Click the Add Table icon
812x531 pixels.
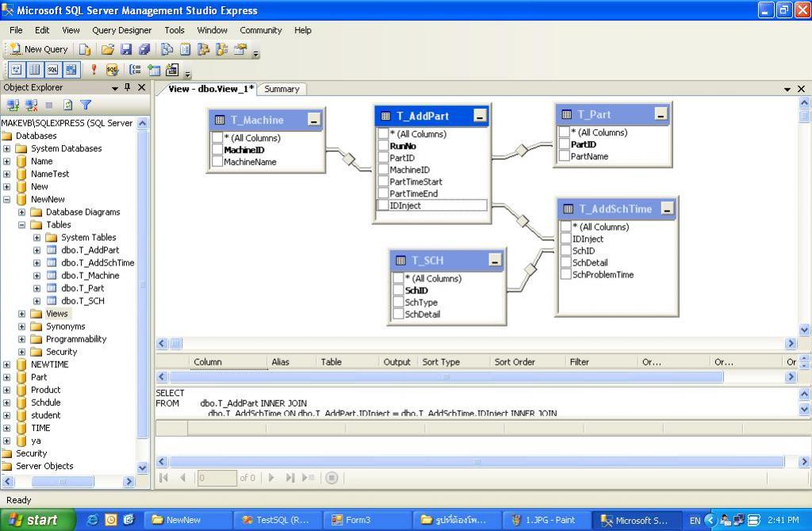coord(154,70)
